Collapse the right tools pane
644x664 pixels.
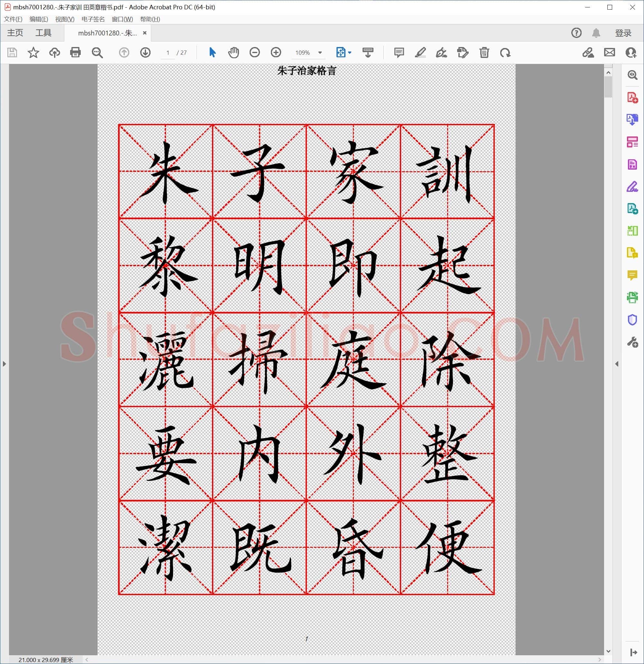click(x=617, y=364)
